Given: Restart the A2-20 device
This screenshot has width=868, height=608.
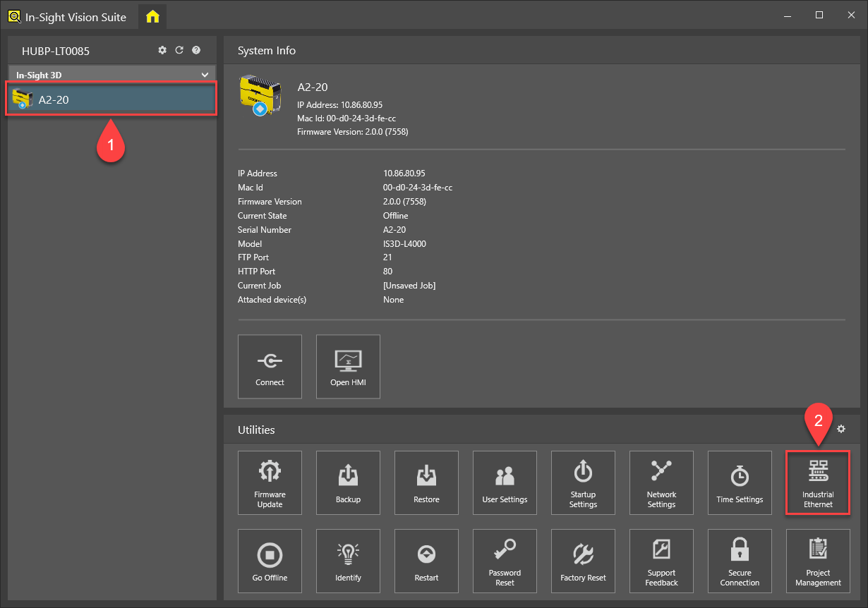Looking at the screenshot, I should click(426, 561).
